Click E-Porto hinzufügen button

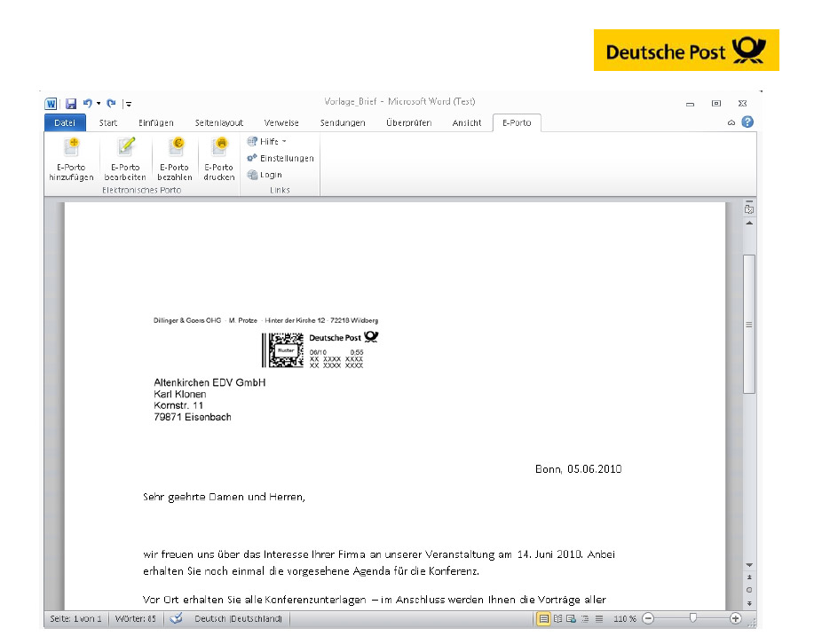click(x=71, y=160)
